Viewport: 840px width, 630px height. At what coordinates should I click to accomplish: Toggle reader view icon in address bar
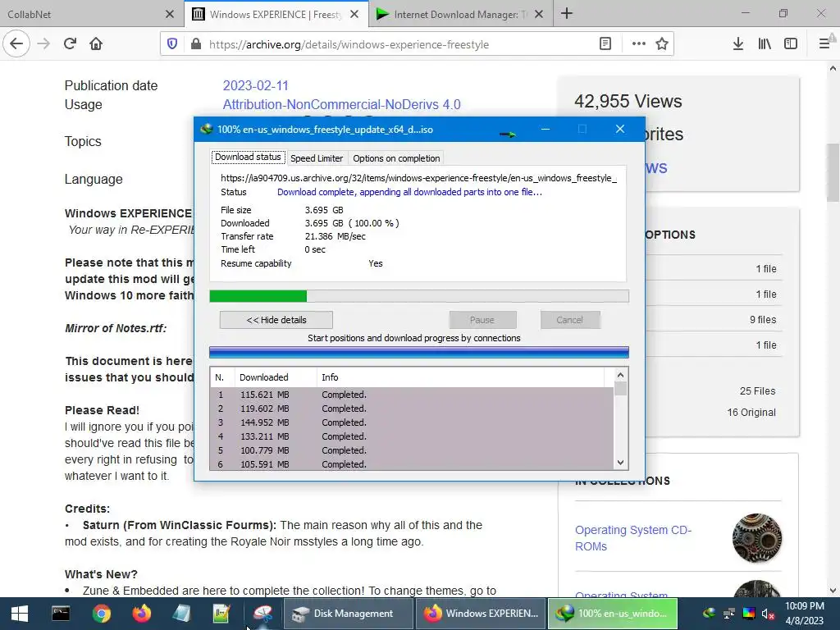(605, 44)
